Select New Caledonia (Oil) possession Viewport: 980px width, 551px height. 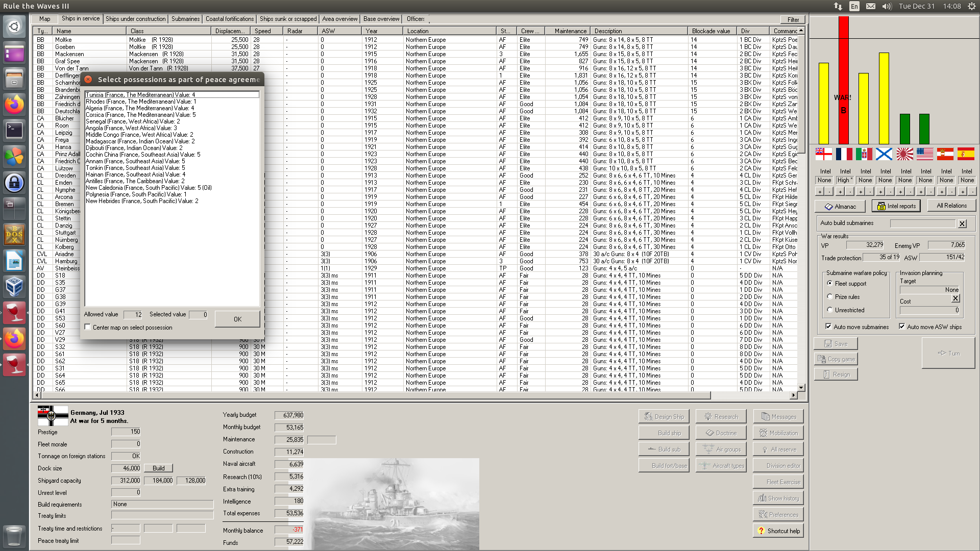(172, 188)
